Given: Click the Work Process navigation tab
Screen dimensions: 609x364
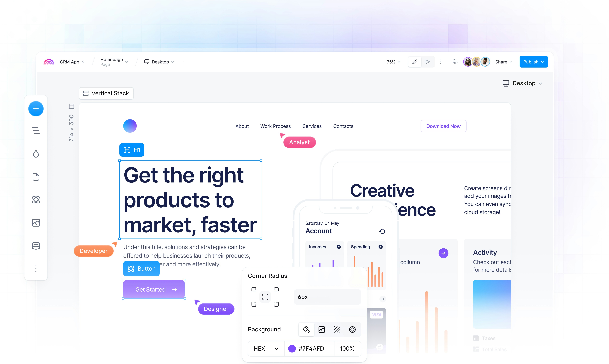Looking at the screenshot, I should pyautogui.click(x=275, y=126).
